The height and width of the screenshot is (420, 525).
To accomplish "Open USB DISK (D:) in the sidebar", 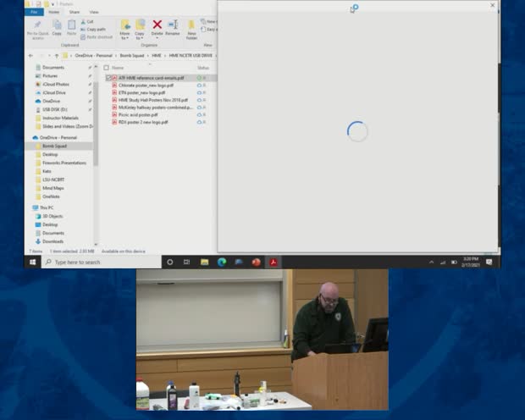I will [54, 109].
